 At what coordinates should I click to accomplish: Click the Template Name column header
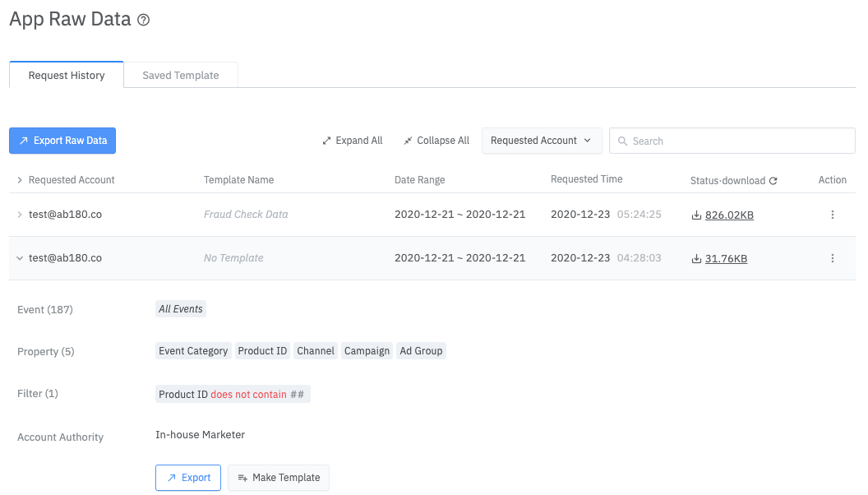click(x=238, y=180)
